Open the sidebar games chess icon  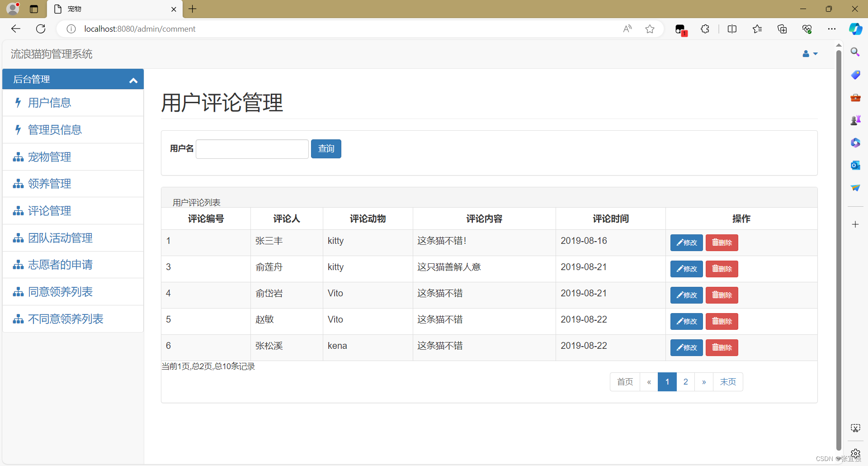855,120
